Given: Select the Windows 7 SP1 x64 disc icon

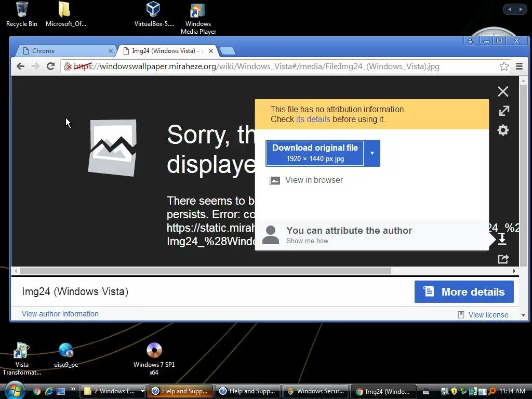Looking at the screenshot, I should 154,359.
